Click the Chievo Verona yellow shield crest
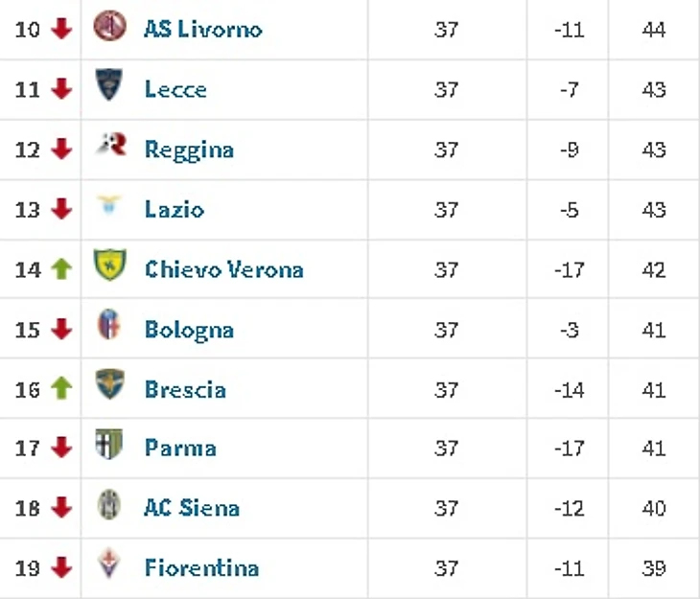Screen dimensions: 700x599 [110, 265]
